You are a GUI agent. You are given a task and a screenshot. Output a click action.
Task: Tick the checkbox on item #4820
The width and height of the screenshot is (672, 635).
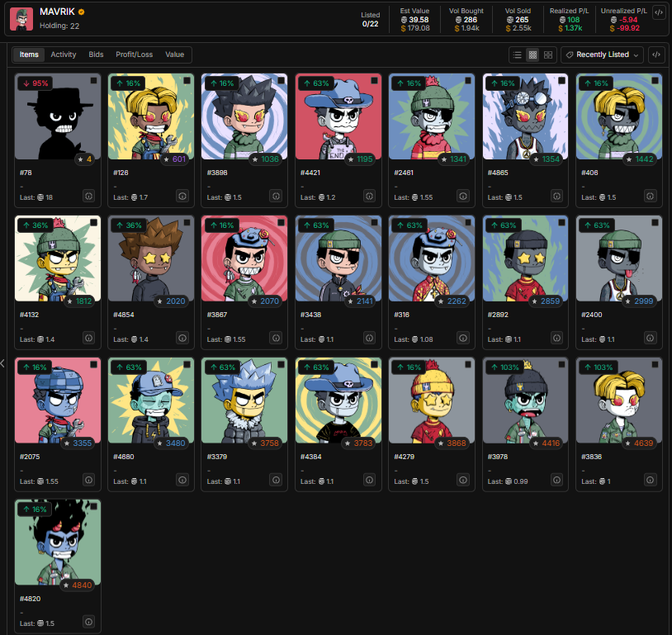[93, 506]
